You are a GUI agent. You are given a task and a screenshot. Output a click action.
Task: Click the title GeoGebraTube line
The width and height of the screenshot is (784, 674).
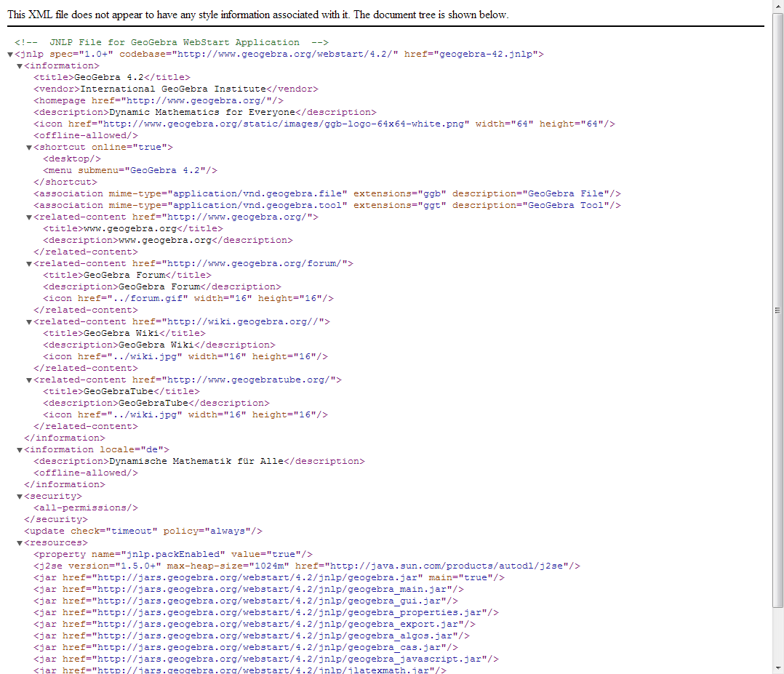pos(121,391)
